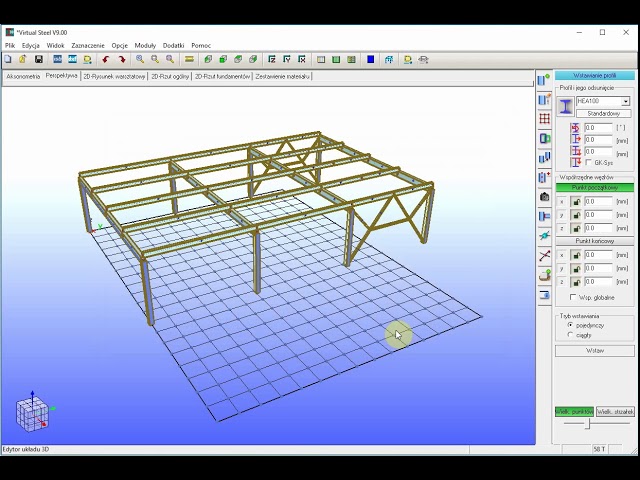Screen dimensions: 640x480
Task: Click the building structure toolbar icon
Action: click(389, 60)
